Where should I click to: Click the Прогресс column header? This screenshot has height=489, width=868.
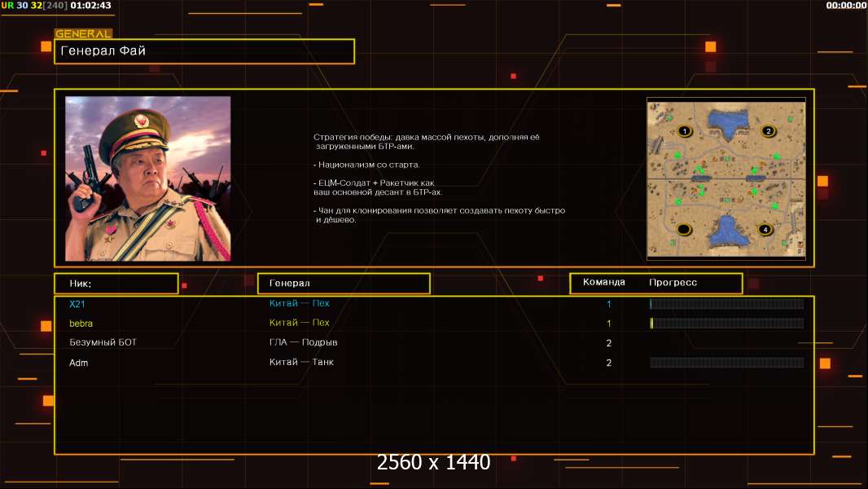[673, 283]
